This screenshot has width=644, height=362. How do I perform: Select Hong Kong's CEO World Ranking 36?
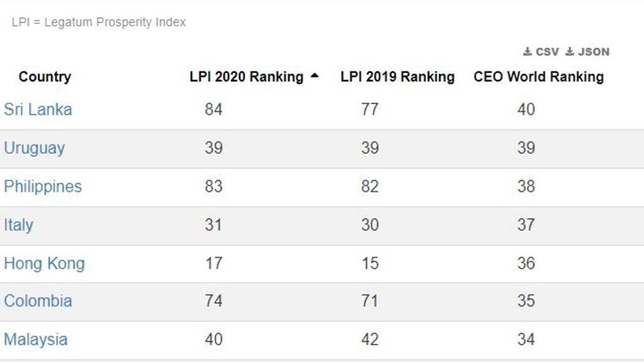(x=526, y=263)
